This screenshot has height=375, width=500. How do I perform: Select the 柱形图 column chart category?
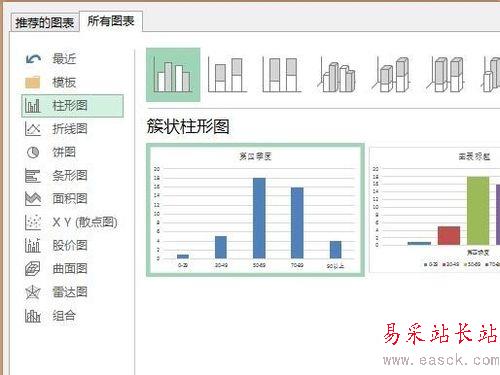(72, 106)
